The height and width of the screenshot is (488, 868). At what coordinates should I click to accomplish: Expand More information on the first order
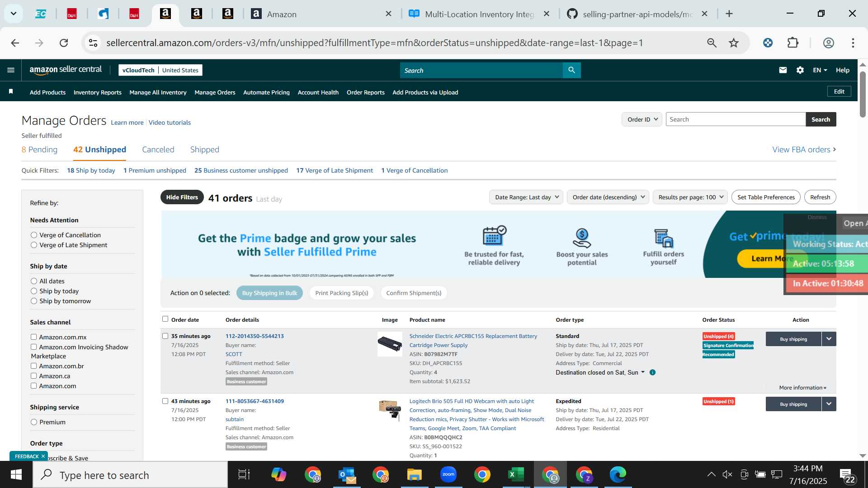(802, 388)
